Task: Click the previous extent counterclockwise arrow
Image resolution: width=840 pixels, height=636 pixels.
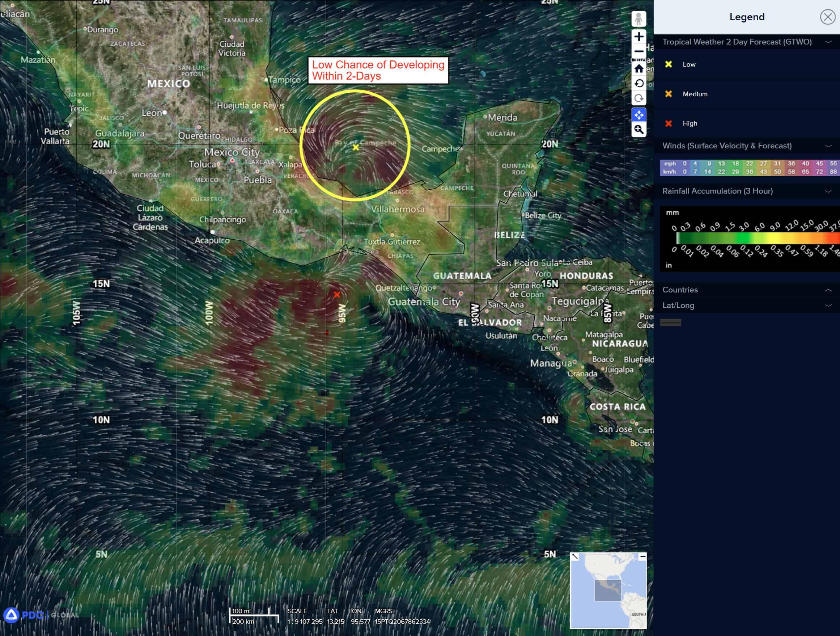Action: [639, 83]
